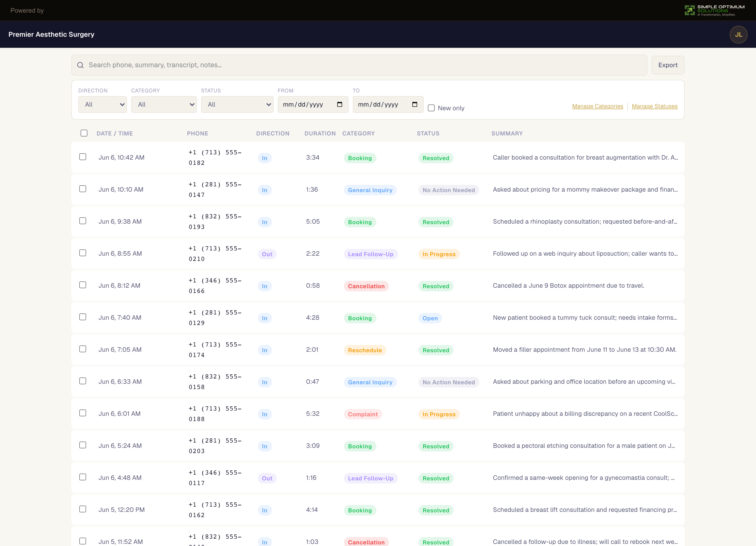Click the Open status on the 7:40 AM call

(430, 318)
